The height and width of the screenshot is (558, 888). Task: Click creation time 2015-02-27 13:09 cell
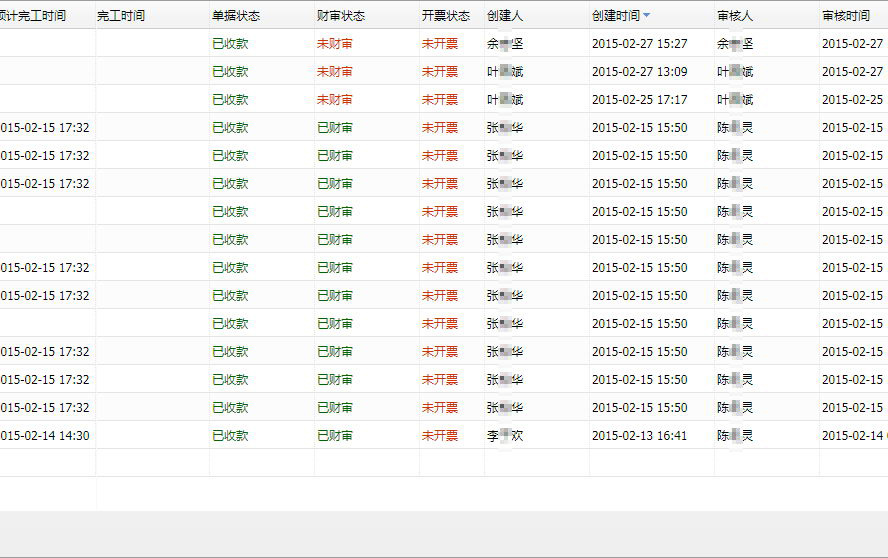tap(639, 72)
